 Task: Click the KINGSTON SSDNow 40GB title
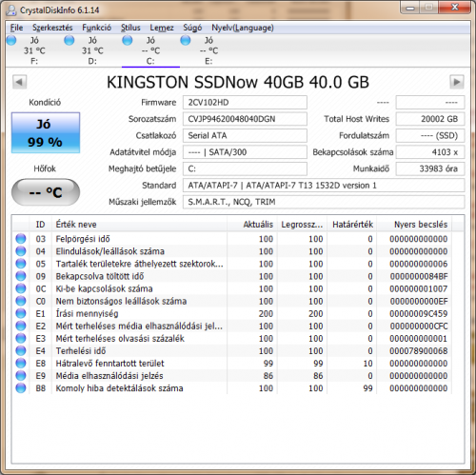238,82
